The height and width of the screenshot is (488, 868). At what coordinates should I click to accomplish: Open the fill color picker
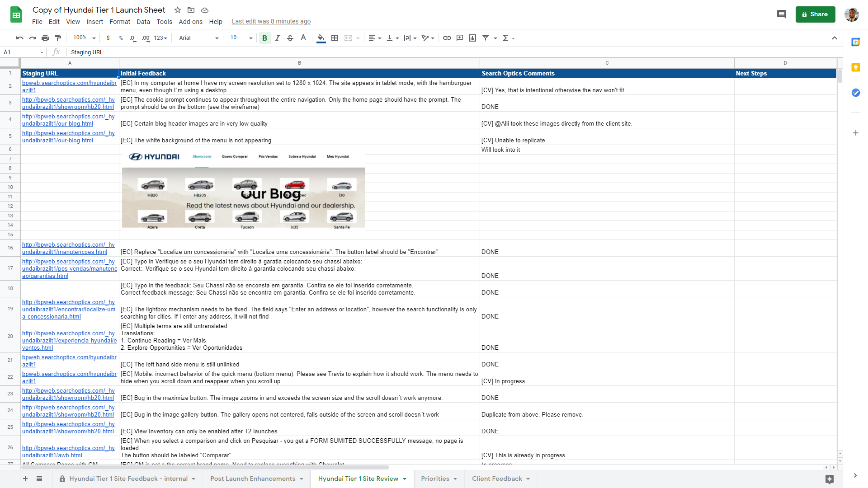coord(321,38)
